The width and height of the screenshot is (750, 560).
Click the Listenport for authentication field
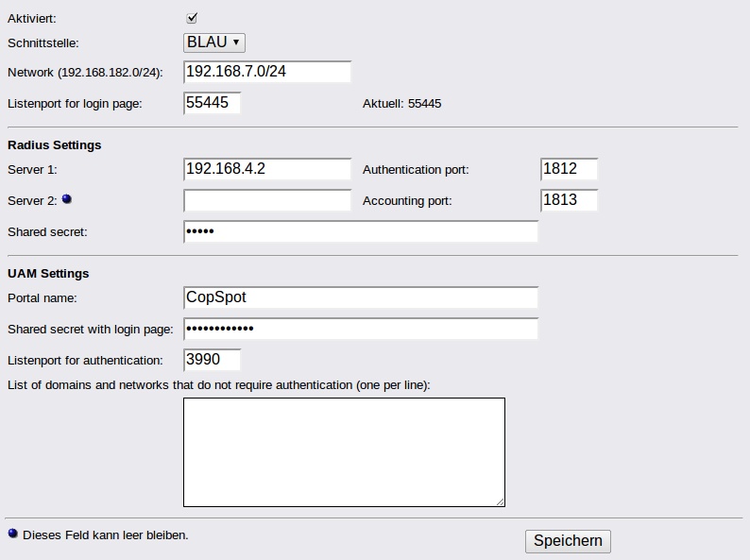(x=213, y=360)
